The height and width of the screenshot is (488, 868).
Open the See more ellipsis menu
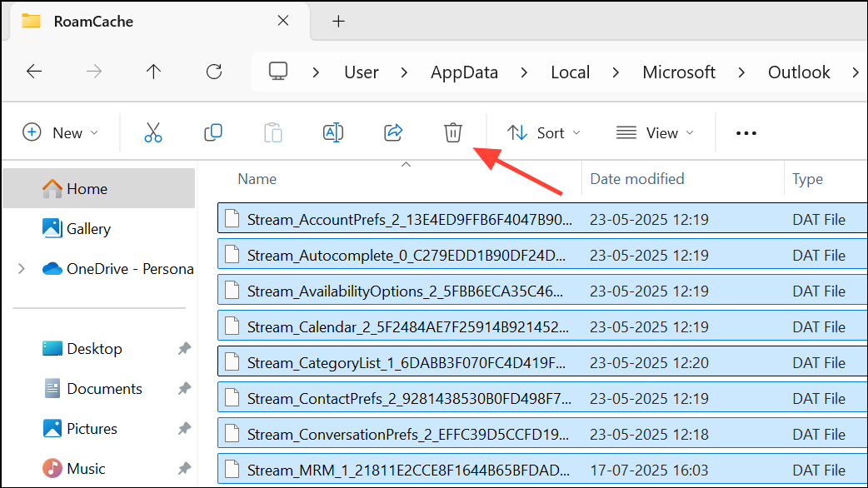tap(746, 133)
